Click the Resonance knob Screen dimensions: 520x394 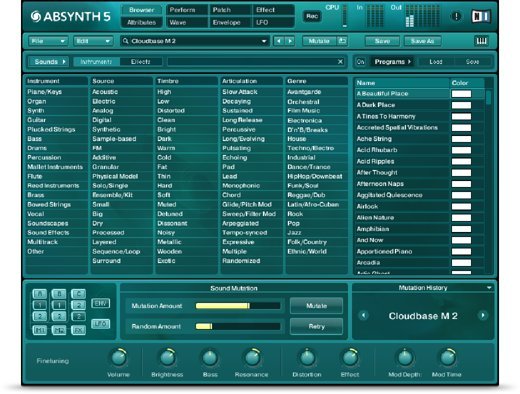[x=252, y=357]
